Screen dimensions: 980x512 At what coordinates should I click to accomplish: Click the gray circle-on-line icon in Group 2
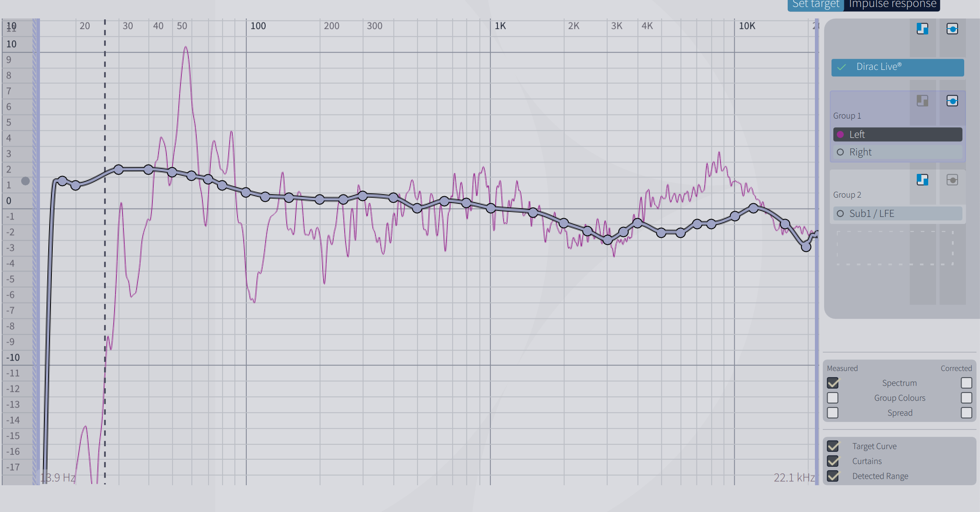click(952, 180)
